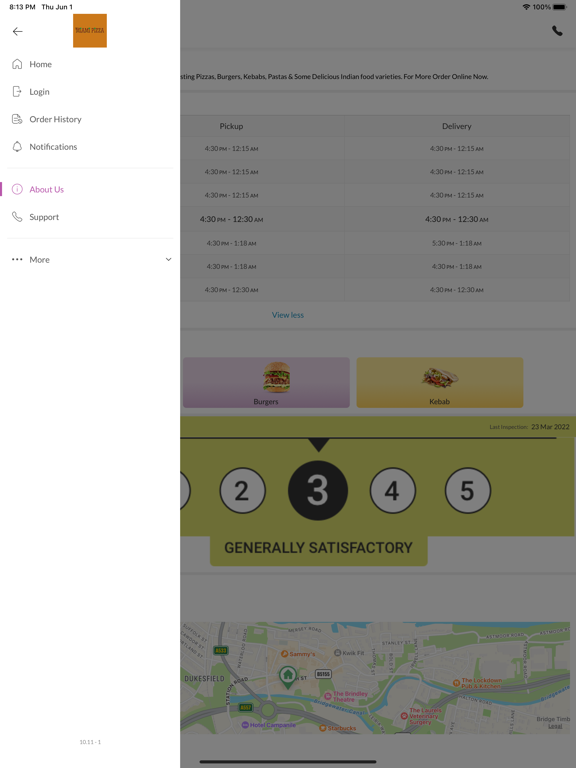Viewport: 576px width, 768px height.
Task: Click the Order History receipt icon
Action: pos(17,119)
